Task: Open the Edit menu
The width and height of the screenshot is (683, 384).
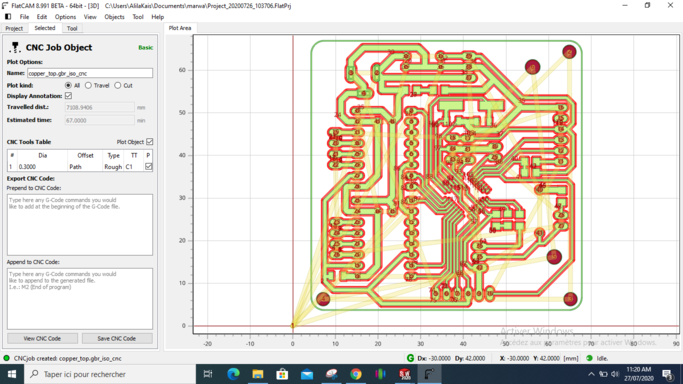Action: [x=42, y=17]
